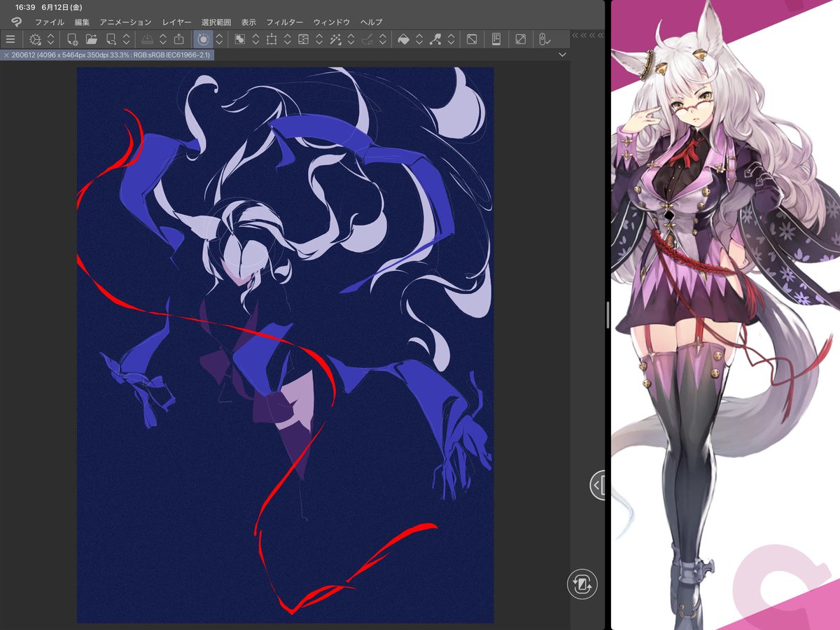Screen dimensions: 840x630
Task: Create a new canvas with page-plus icon
Action: [x=72, y=39]
